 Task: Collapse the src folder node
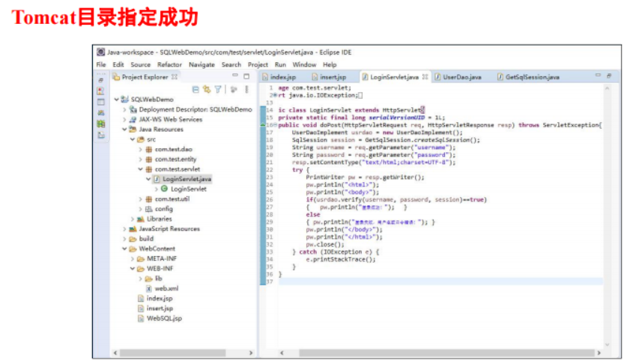(x=132, y=139)
